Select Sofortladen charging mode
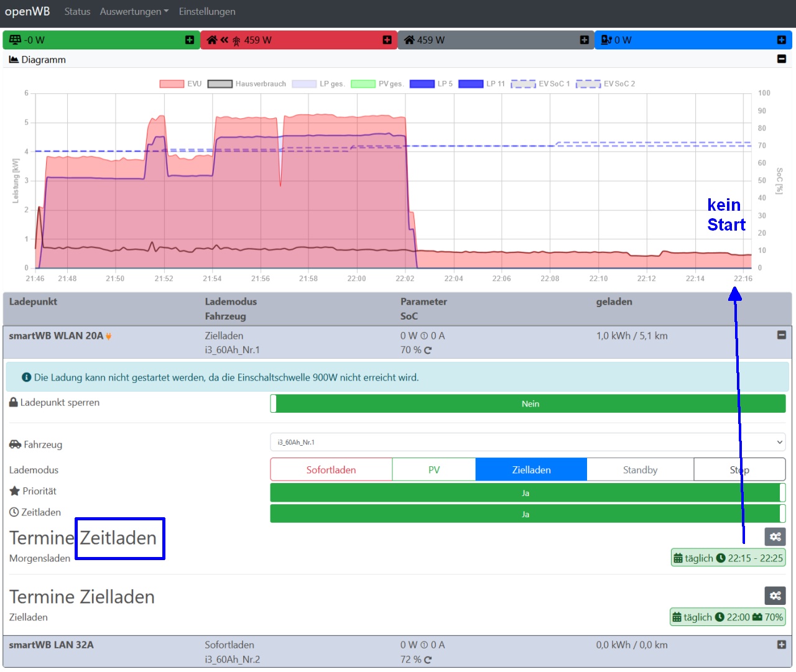 (331, 470)
